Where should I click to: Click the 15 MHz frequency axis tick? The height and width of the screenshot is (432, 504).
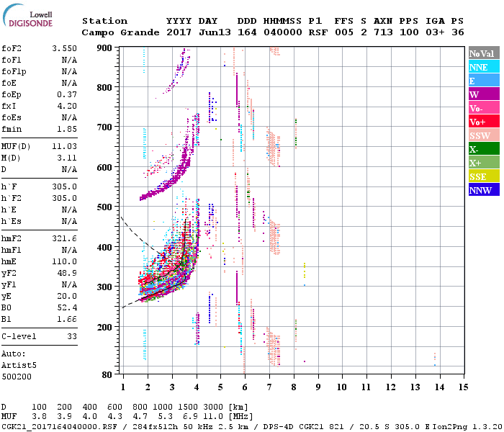pyautogui.click(x=463, y=387)
